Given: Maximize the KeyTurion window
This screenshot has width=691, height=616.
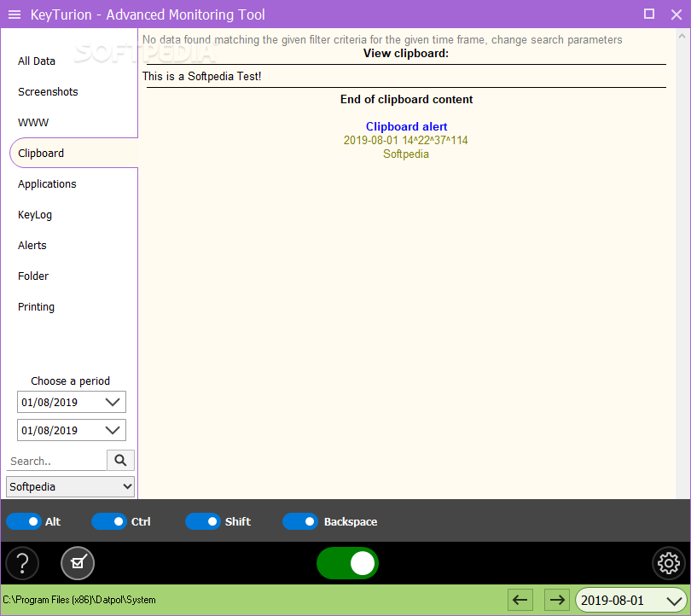Looking at the screenshot, I should point(648,15).
